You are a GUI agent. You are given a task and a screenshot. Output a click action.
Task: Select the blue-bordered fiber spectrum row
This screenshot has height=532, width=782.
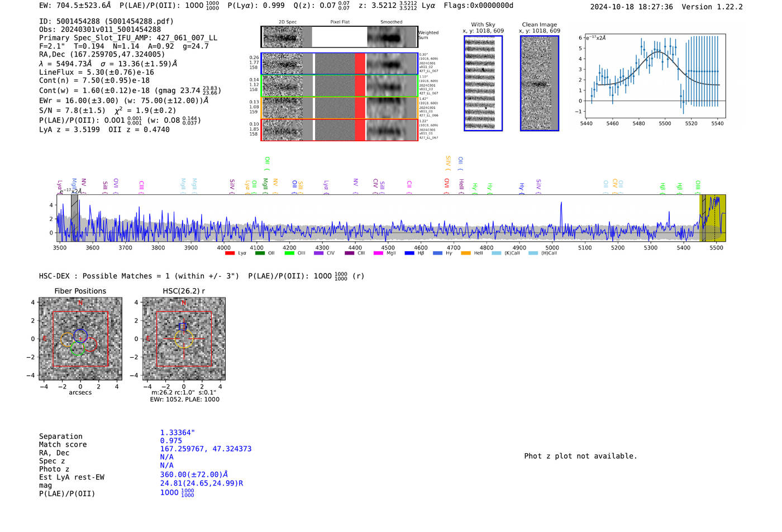point(339,64)
